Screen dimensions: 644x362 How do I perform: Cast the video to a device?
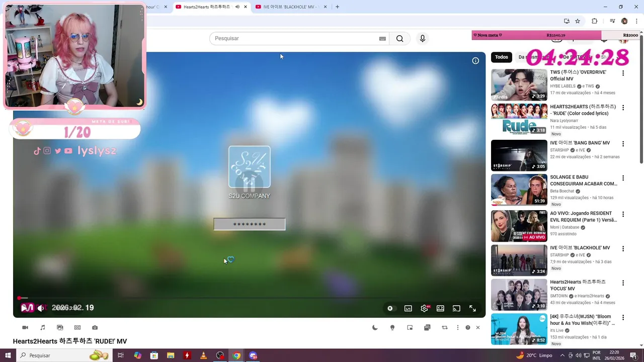click(x=456, y=308)
